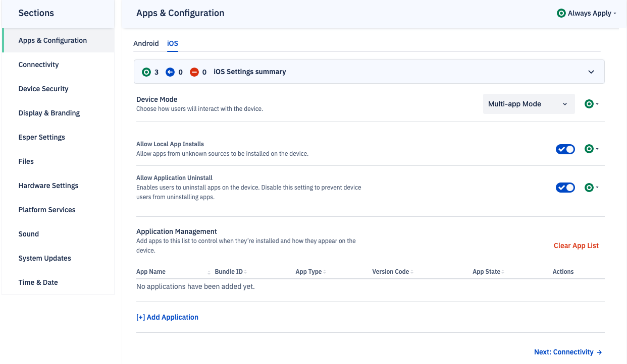Click the red minus icon in summary bar
Screen dimensions: 627x364
point(194,72)
